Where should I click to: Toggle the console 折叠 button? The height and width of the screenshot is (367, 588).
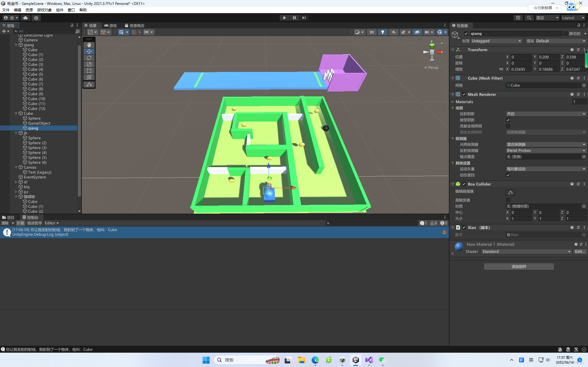tap(21, 223)
